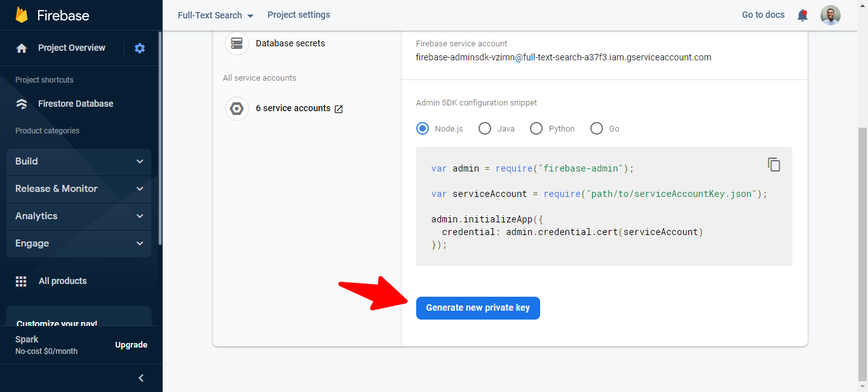The height and width of the screenshot is (392, 868).
Task: Expand the Build category
Action: tap(79, 162)
